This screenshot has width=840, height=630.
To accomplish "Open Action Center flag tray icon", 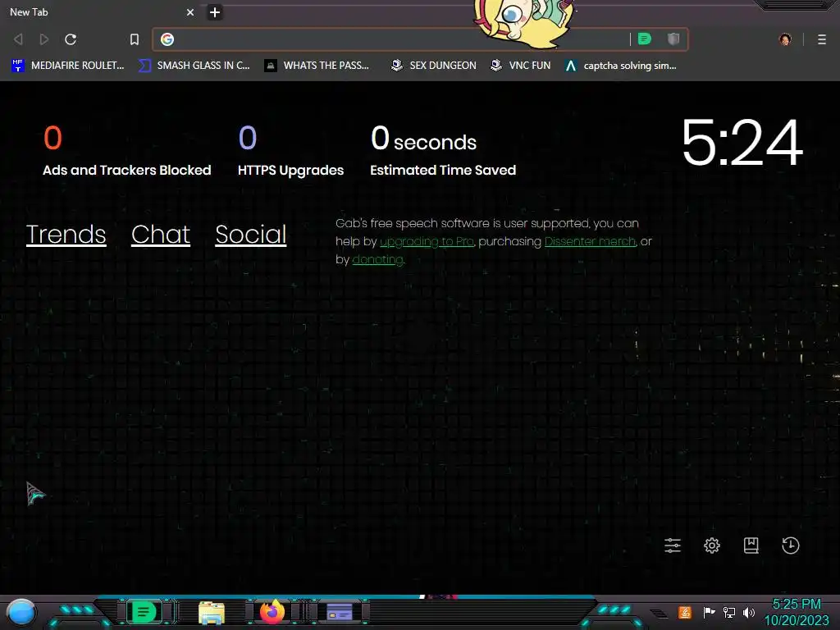I will coord(709,612).
